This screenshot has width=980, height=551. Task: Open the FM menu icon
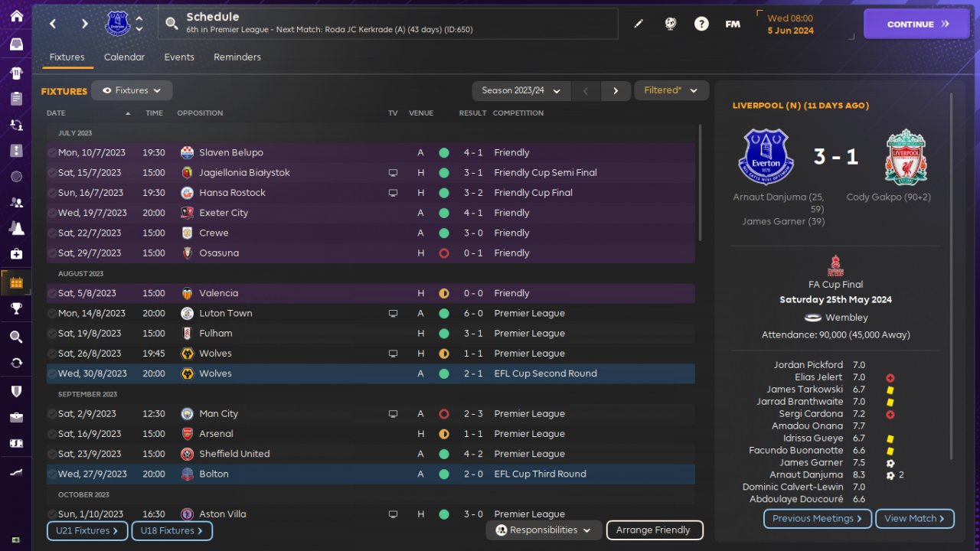click(x=733, y=24)
